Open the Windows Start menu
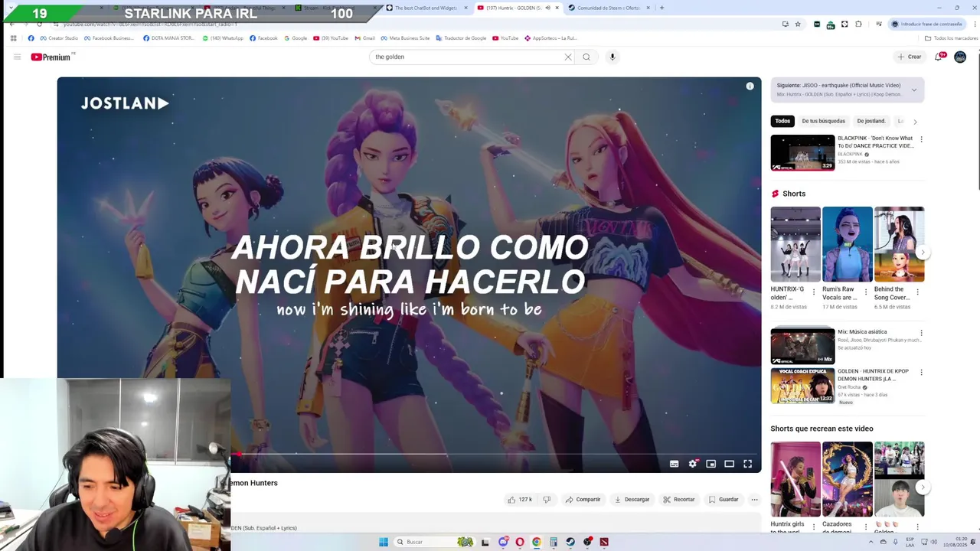Image resolution: width=980 pixels, height=551 pixels. coord(384,542)
